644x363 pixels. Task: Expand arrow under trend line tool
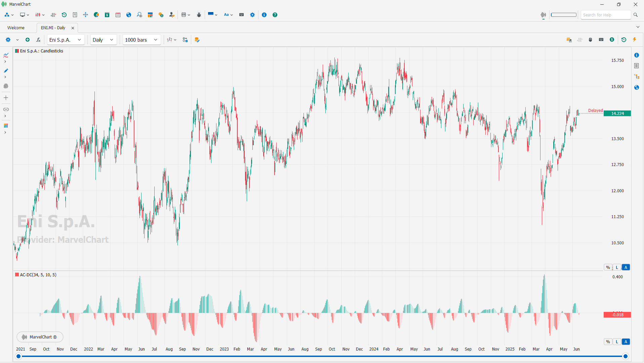click(x=5, y=62)
